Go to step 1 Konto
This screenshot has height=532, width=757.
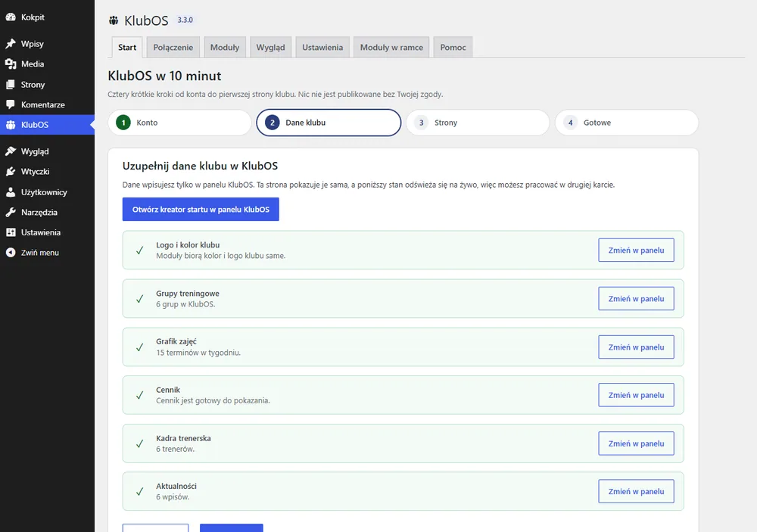click(x=179, y=123)
